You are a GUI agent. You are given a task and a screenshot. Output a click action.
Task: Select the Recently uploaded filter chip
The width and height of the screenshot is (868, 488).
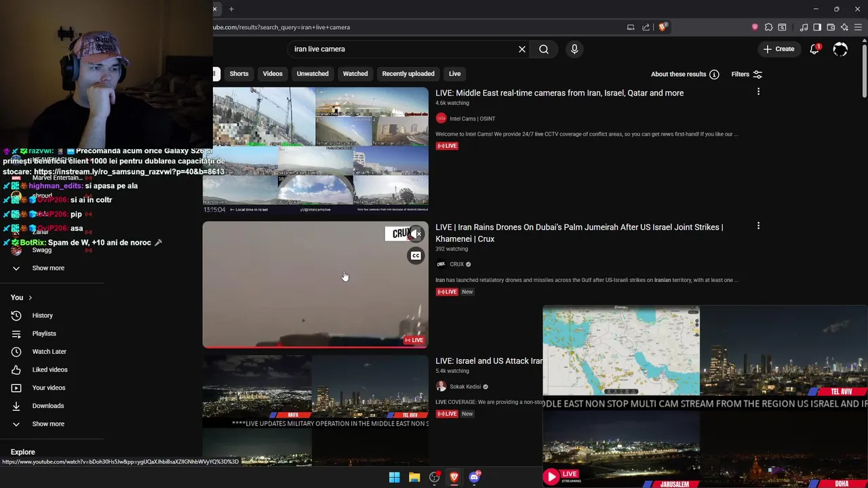tap(408, 74)
